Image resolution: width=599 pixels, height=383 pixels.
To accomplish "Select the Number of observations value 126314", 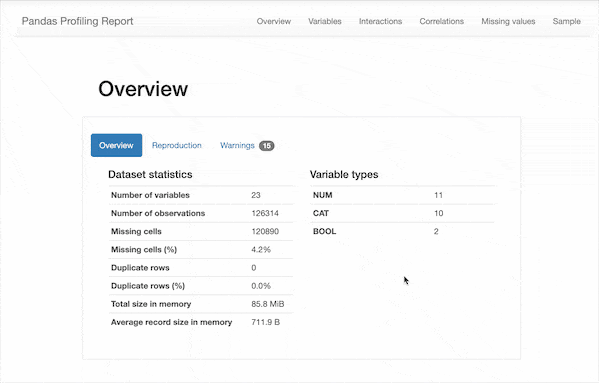I will click(265, 213).
